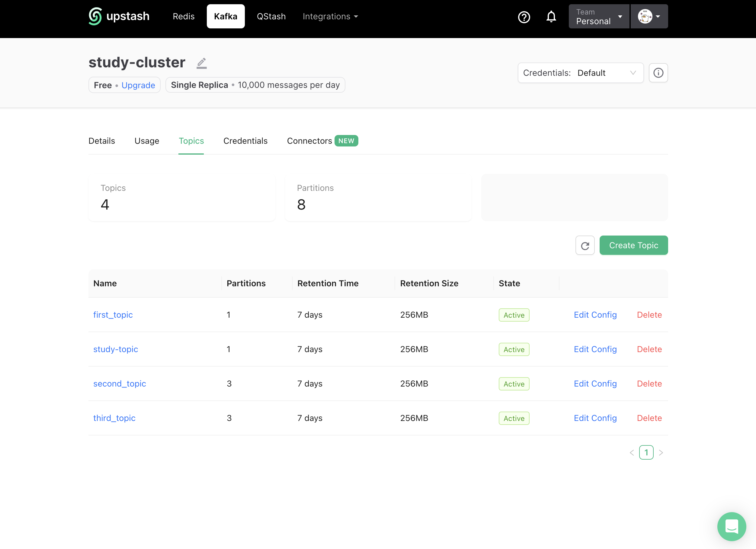Click 7 days retention for third_topic

pyautogui.click(x=310, y=418)
